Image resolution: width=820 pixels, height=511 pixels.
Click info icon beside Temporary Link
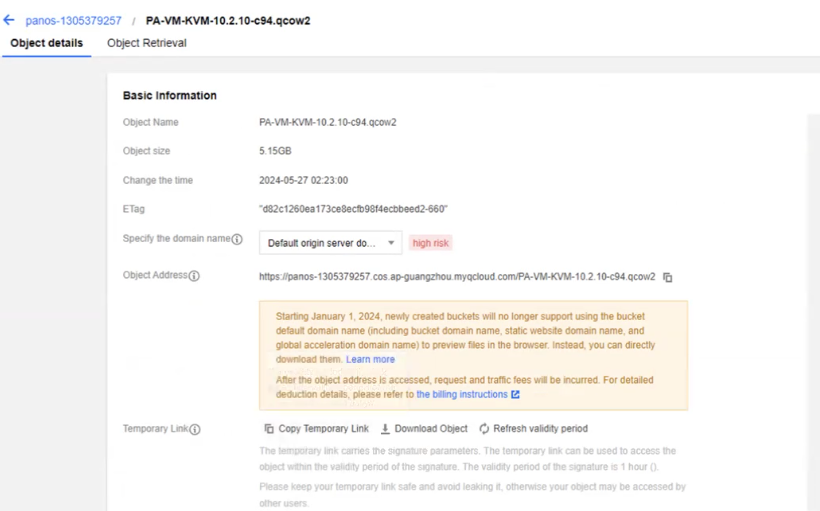click(195, 429)
